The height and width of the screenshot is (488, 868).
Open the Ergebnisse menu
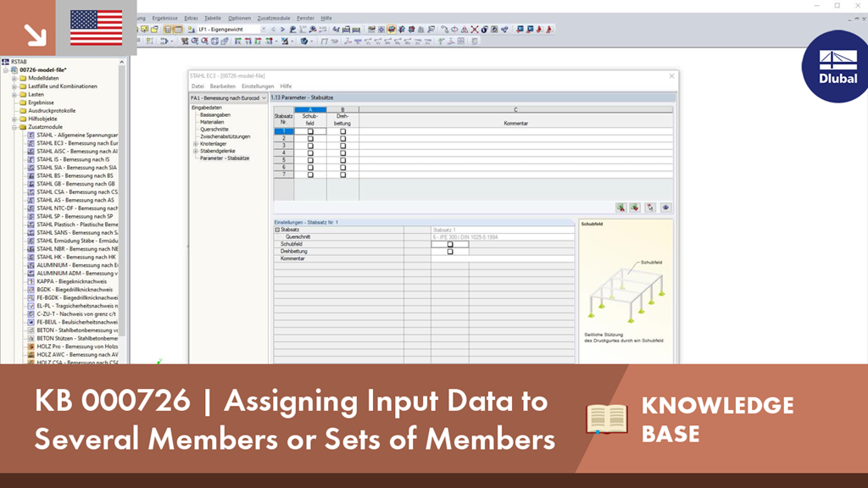click(165, 19)
